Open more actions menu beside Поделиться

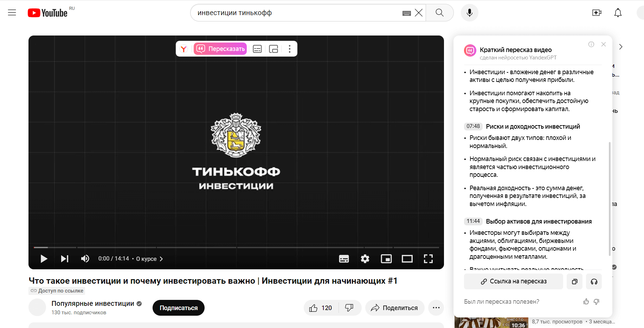tap(436, 308)
